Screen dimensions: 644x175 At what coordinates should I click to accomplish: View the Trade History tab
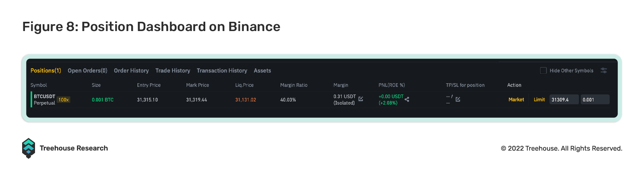point(173,71)
